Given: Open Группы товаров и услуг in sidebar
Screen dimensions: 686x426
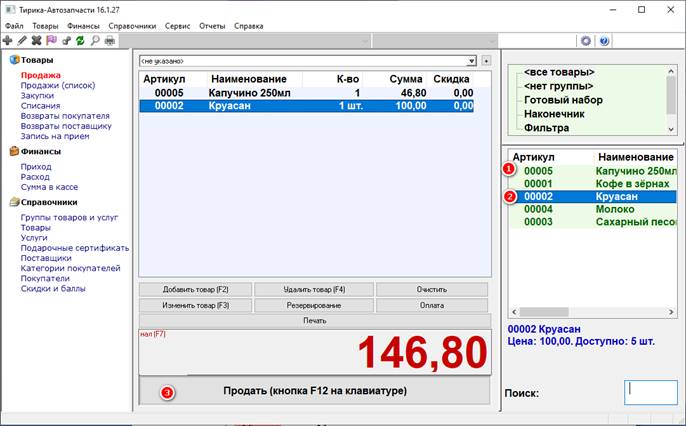Looking at the screenshot, I should (x=70, y=217).
